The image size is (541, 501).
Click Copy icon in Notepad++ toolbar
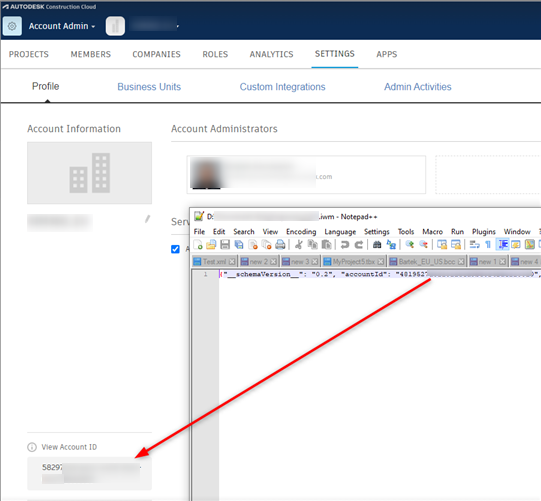point(313,245)
